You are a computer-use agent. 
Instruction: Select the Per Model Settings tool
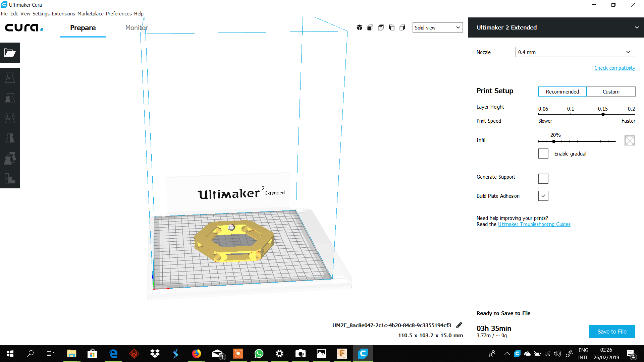(10, 158)
